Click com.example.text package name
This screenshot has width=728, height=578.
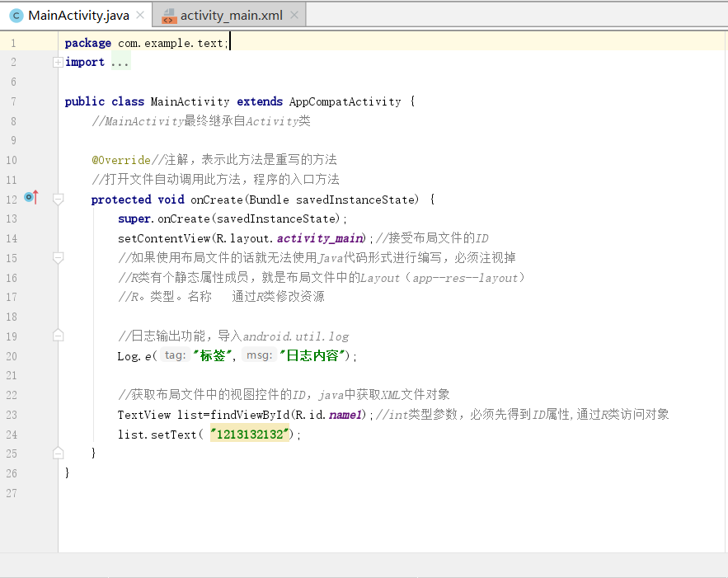click(171, 43)
